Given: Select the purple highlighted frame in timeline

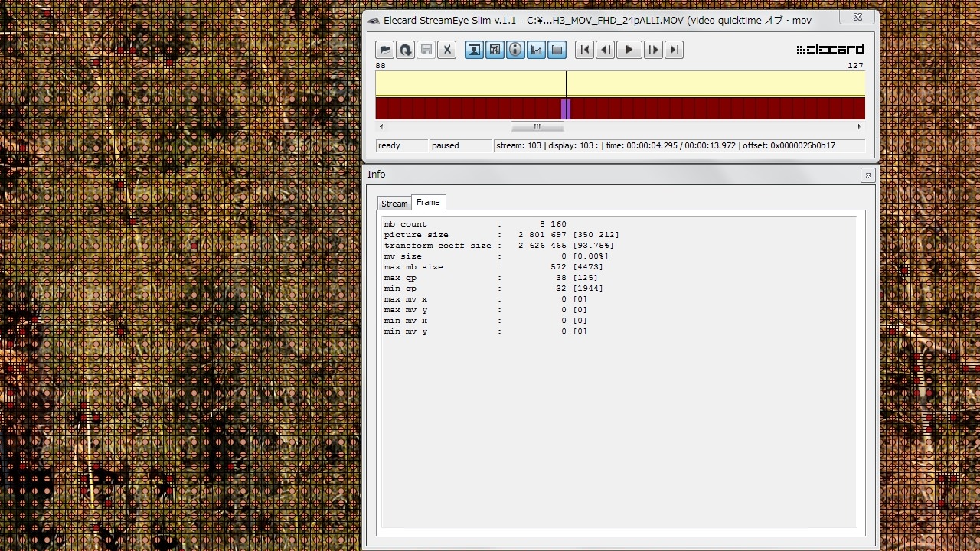Looking at the screenshot, I should (x=566, y=109).
